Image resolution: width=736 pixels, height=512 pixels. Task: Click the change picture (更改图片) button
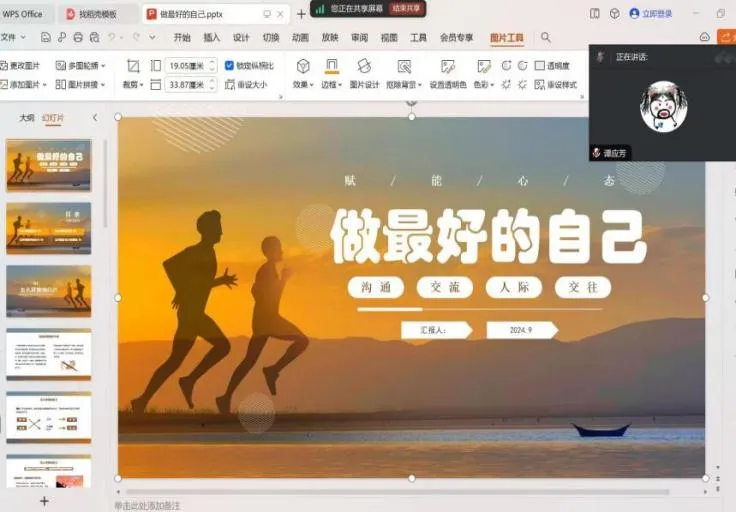click(24, 66)
